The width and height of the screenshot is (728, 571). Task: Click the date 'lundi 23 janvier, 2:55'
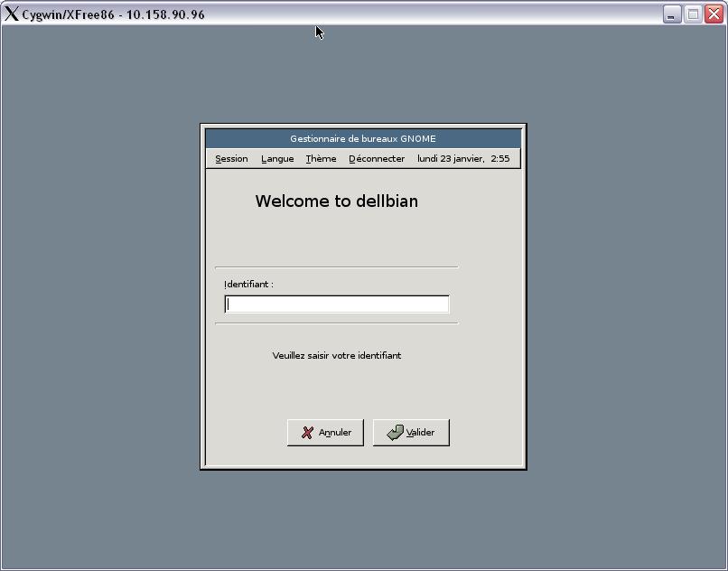click(x=463, y=159)
